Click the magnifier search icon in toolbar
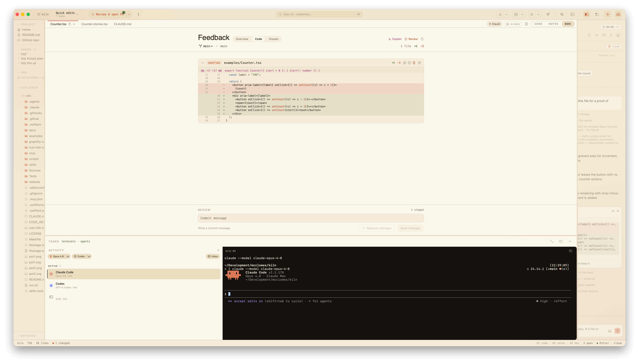The height and width of the screenshot is (364, 639). click(562, 14)
